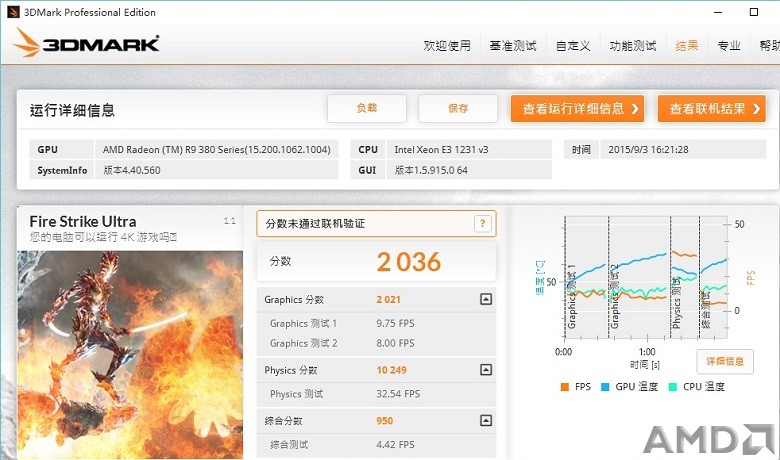Click the 3DMark logo in header
Image resolution: width=780 pixels, height=460 pixels.
[86, 43]
